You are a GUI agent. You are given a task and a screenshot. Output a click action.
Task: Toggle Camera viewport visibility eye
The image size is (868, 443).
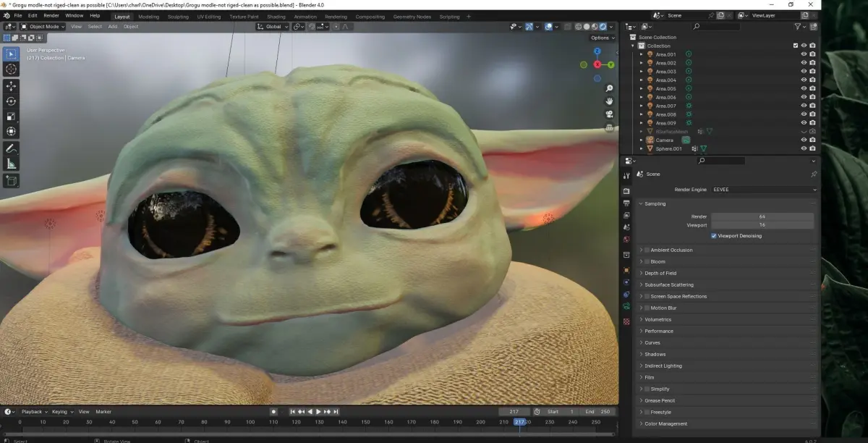click(x=804, y=140)
